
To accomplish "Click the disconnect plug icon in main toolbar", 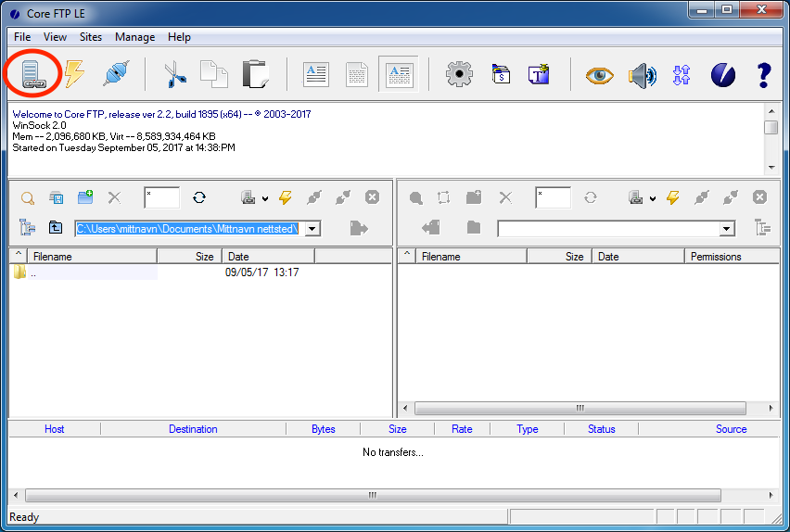I will tap(117, 74).
